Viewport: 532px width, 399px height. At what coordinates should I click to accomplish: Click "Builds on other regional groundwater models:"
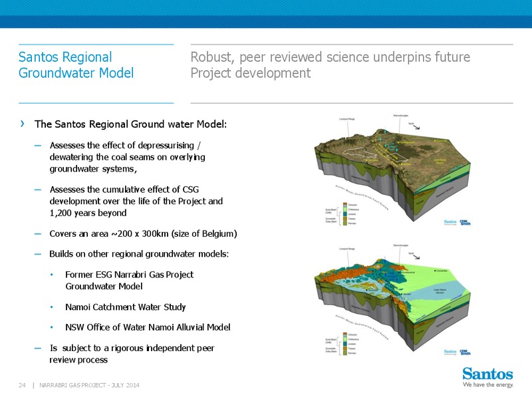coord(139,254)
